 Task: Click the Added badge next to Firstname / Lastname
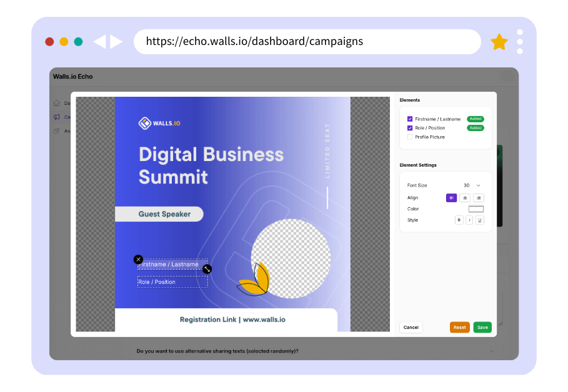476,119
